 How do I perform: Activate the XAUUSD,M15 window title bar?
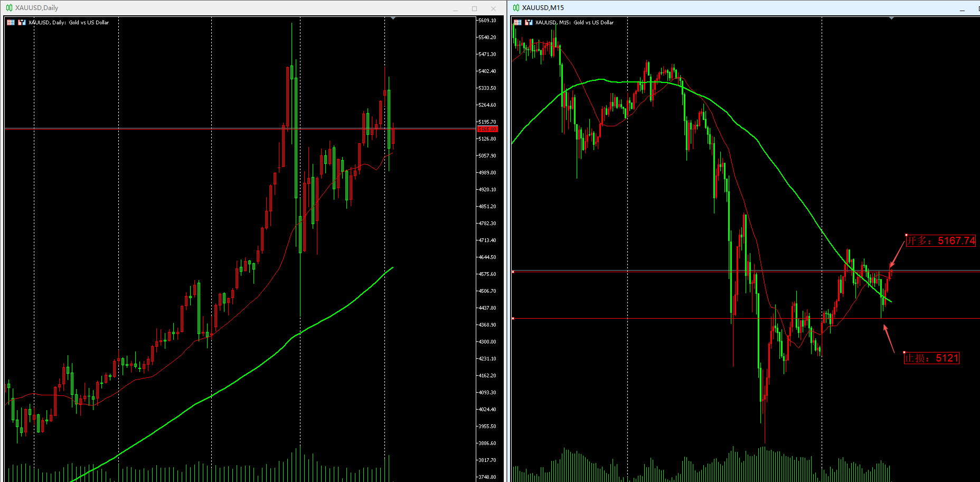(739, 8)
